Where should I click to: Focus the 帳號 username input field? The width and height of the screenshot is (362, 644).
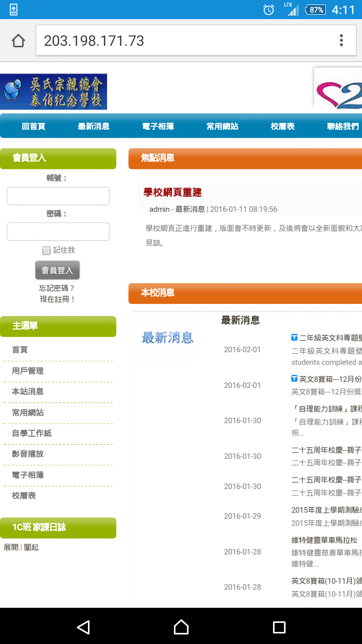pos(58,196)
